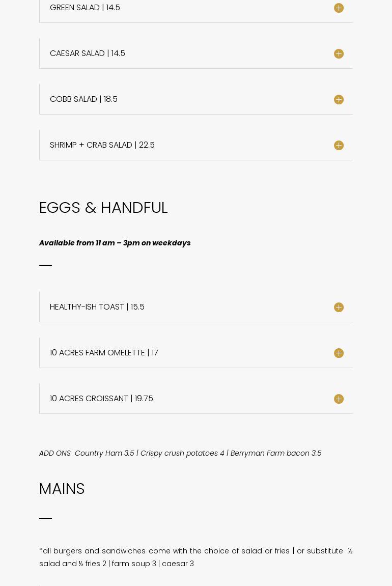Open the COBB SALAD | 18.5 section
Viewport: 392px width, 586px height.
[83, 99]
